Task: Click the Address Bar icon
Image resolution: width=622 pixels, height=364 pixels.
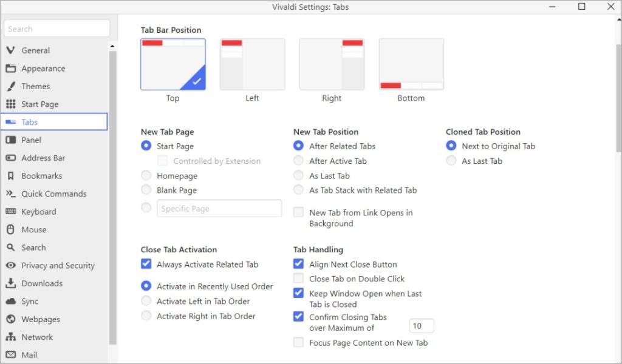Action: (x=11, y=158)
